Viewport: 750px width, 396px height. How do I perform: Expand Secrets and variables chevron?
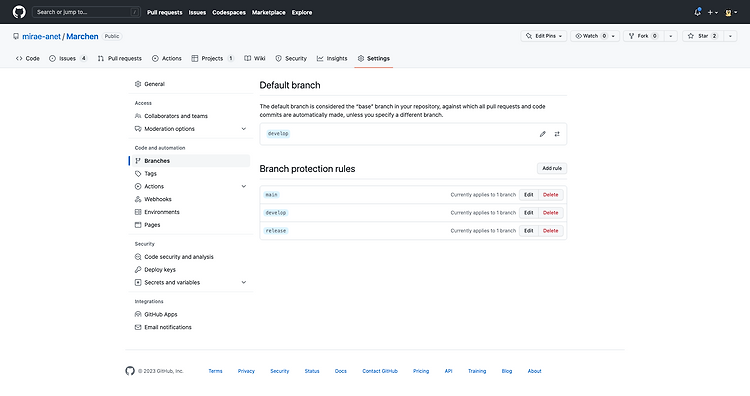pos(243,283)
